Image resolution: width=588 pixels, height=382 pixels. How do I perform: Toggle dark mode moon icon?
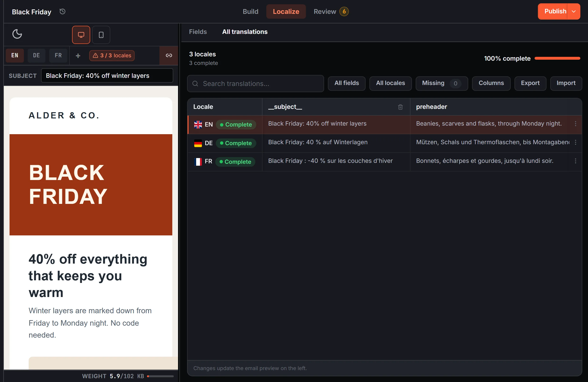pyautogui.click(x=17, y=34)
